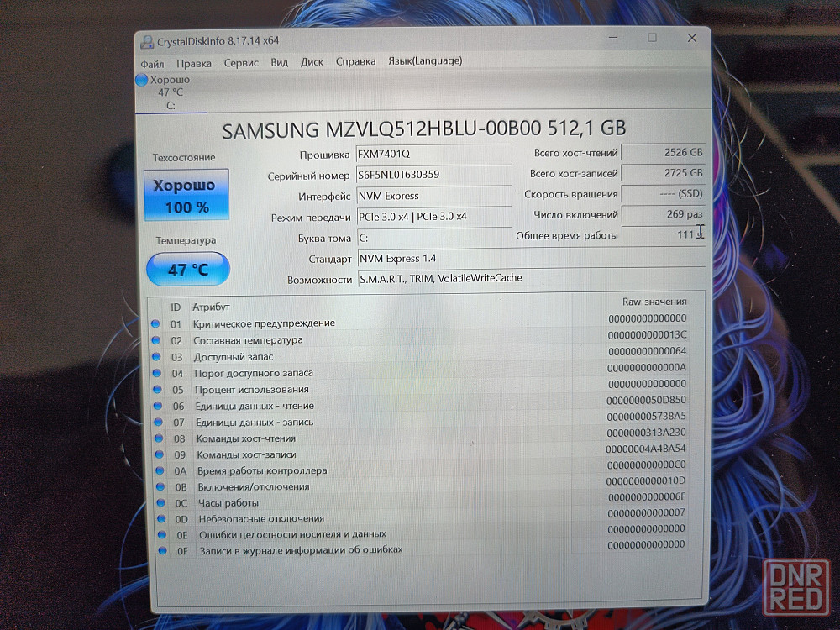Click the Интерфейс field NVM Express
This screenshot has width=840, height=630.
coord(433,196)
